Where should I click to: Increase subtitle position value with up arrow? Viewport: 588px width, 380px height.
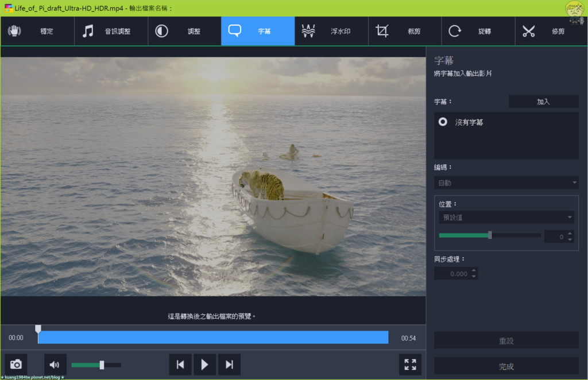[570, 234]
